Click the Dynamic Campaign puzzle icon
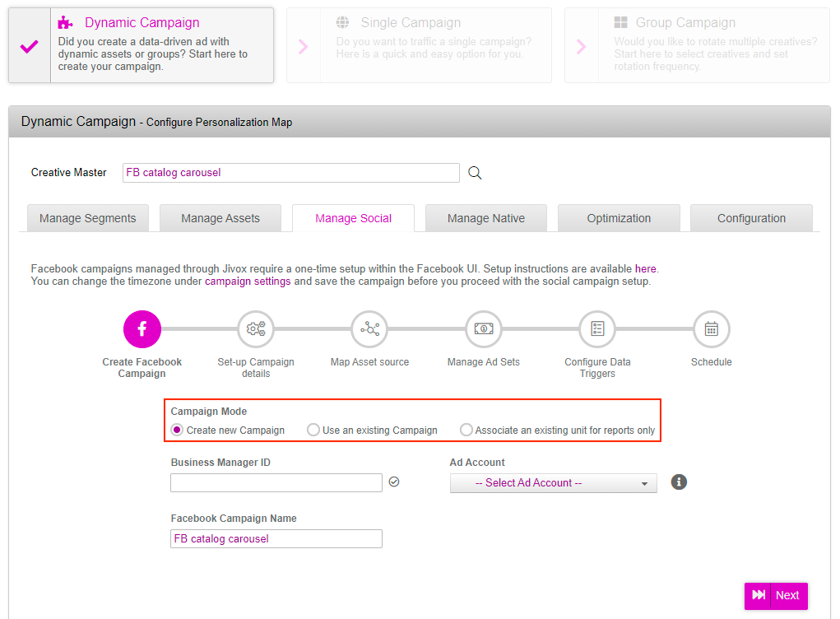 pos(65,22)
